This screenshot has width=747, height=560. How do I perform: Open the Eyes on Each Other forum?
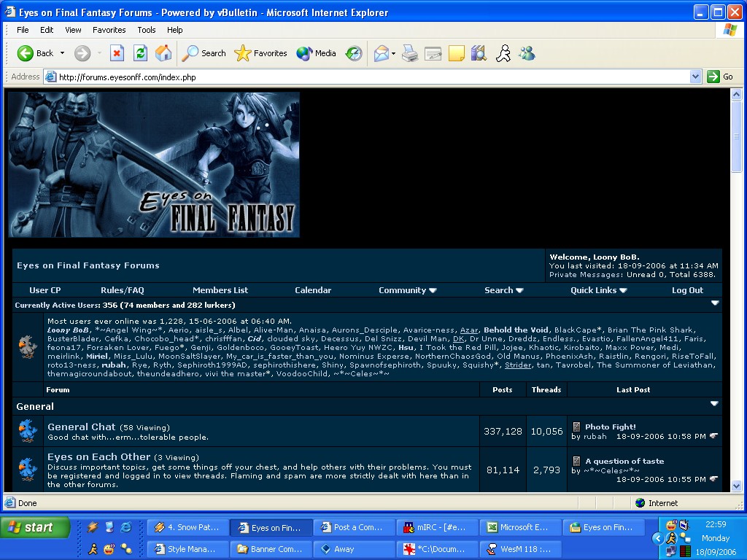98,456
